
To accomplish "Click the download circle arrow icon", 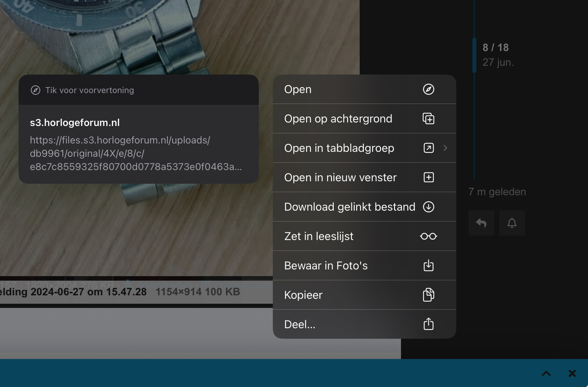I will [428, 207].
